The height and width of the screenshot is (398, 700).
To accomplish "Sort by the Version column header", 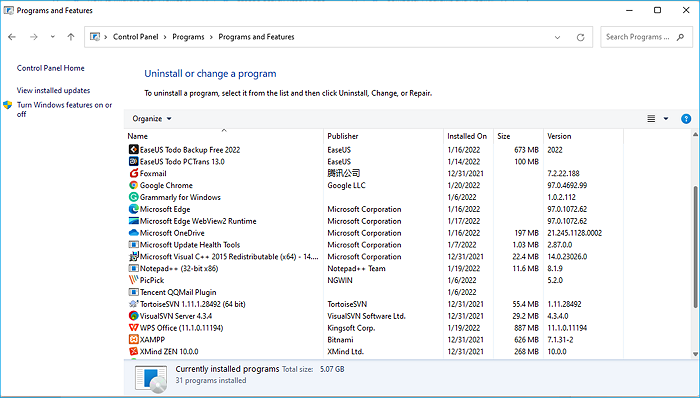I will (583, 136).
